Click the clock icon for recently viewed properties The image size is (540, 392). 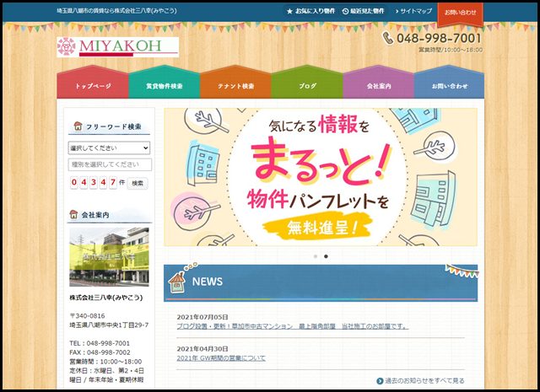click(345, 11)
